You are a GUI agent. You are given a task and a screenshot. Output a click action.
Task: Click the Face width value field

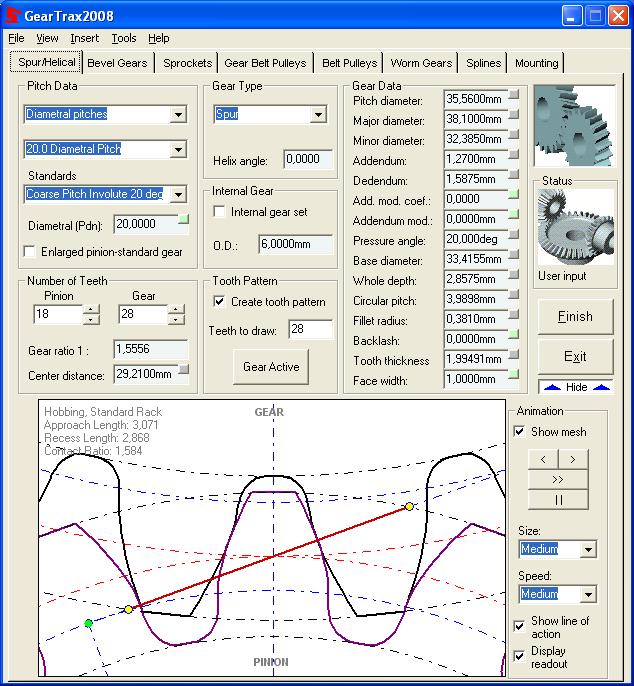476,379
